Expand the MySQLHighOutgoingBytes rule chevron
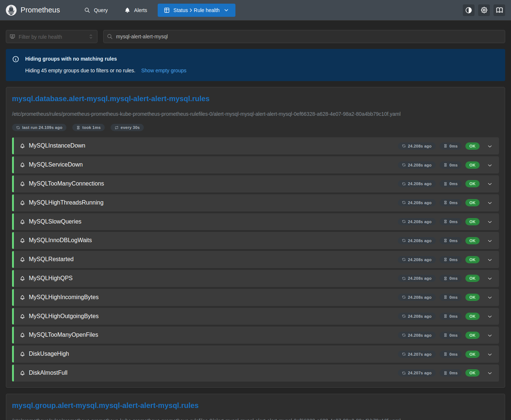The height and width of the screenshot is (420, 511). tap(490, 316)
